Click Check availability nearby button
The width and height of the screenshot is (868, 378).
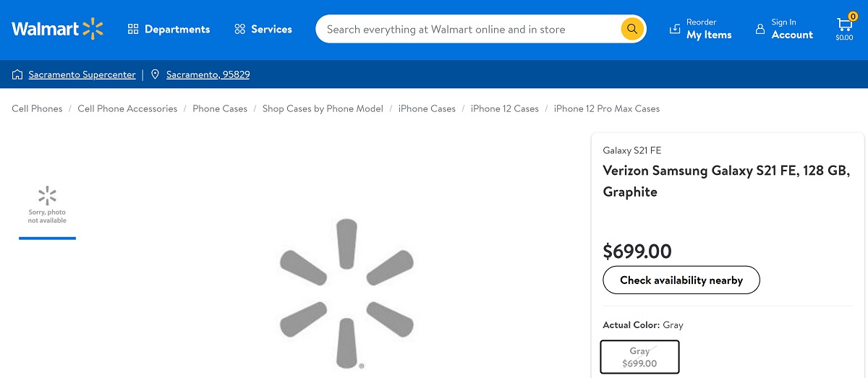[x=681, y=280]
